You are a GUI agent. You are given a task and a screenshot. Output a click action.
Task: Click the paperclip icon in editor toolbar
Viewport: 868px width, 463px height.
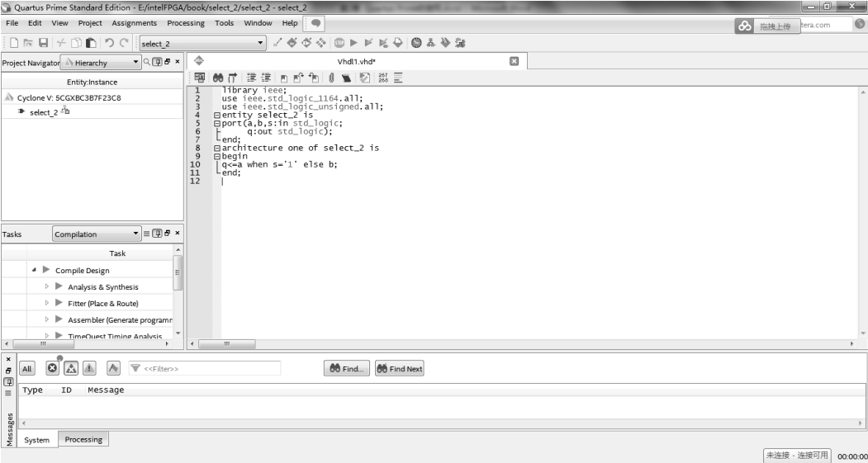coord(331,78)
